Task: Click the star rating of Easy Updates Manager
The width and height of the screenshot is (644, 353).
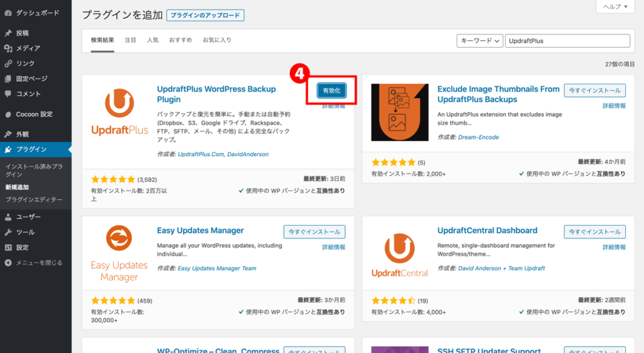Action: [113, 301]
